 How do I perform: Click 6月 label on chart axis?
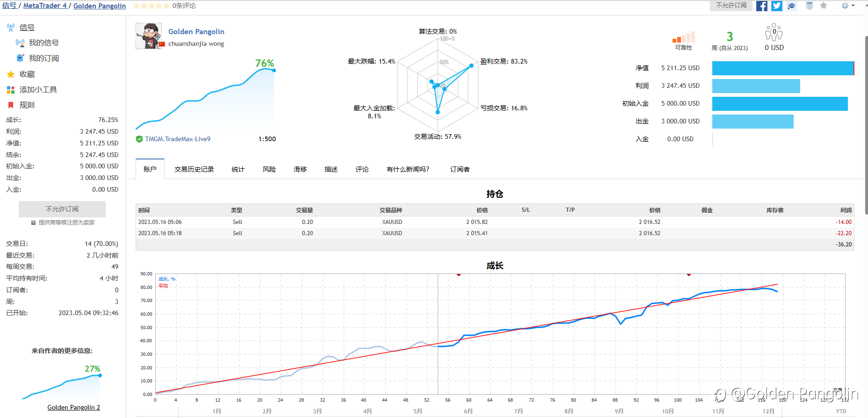click(x=468, y=411)
